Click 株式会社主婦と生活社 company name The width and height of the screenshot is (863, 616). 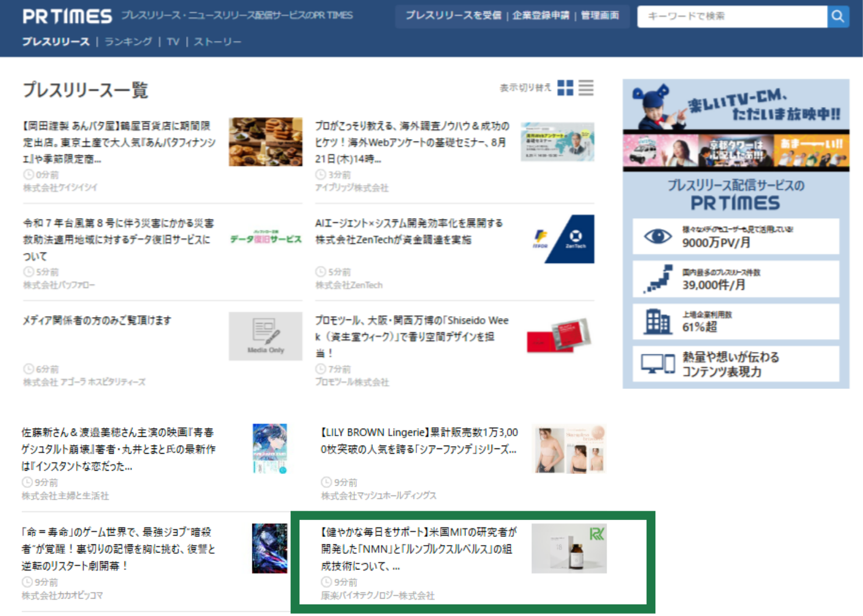[65, 496]
